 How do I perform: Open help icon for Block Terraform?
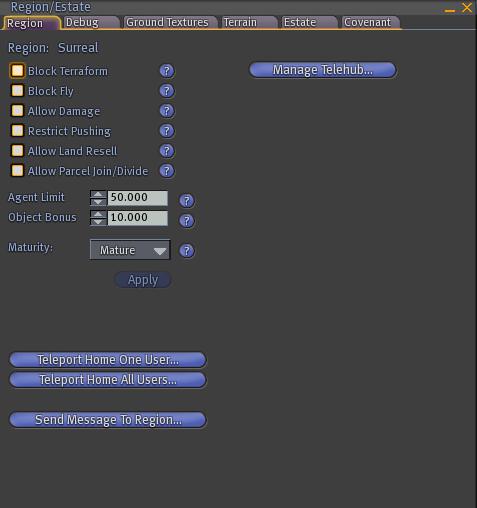click(167, 71)
